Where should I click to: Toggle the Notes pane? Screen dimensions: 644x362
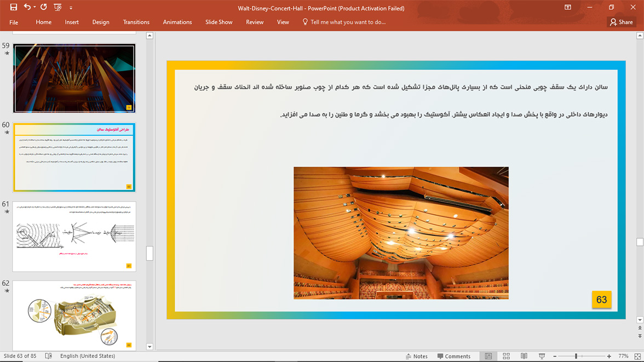(x=416, y=356)
